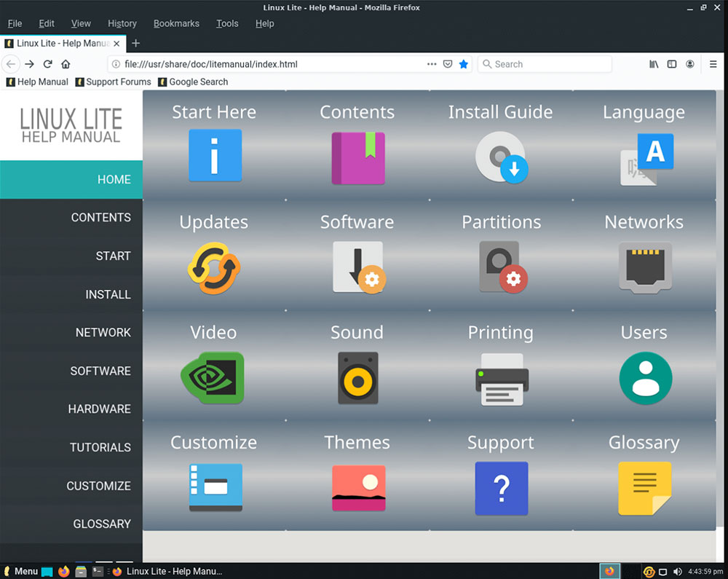Screen dimensions: 728x579
Task: Open the Bookmarks menu
Action: pos(176,23)
